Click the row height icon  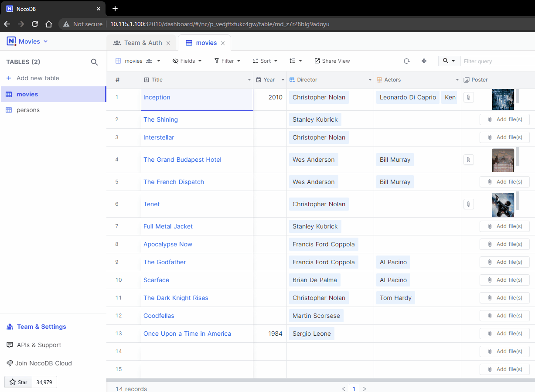click(295, 61)
